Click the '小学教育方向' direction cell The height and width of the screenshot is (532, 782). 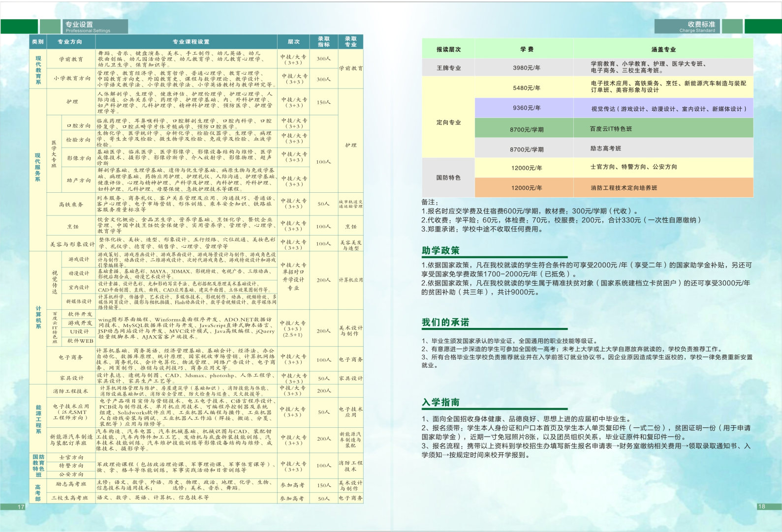pyautogui.click(x=71, y=79)
